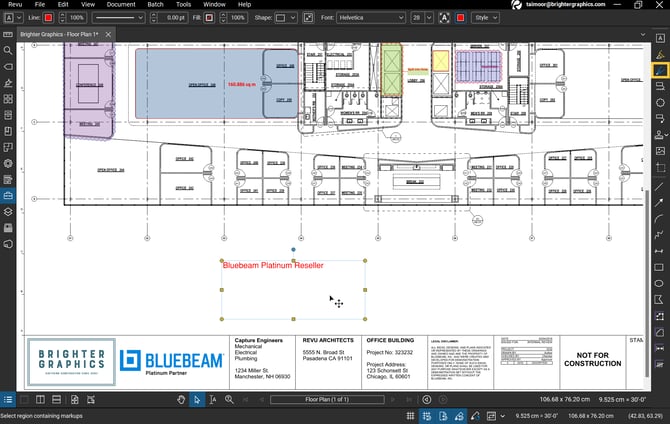Expand the Stamp tool dropdown arrow
Viewport: 670px width, 424px height.
pyautogui.click(x=666, y=135)
